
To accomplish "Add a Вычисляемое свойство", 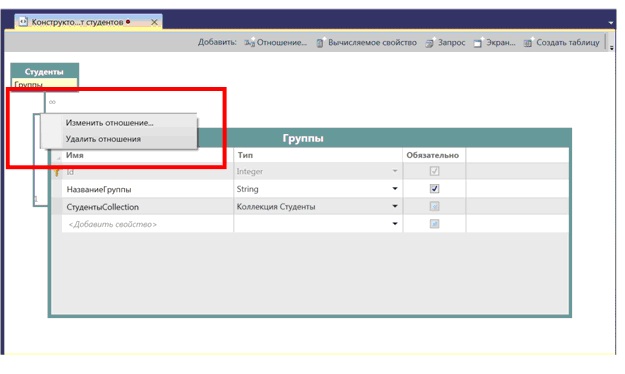I will [x=367, y=43].
